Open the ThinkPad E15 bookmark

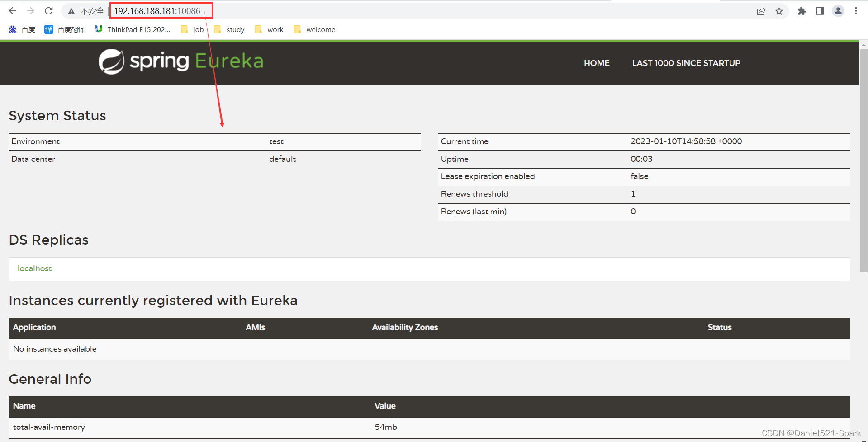coord(133,29)
